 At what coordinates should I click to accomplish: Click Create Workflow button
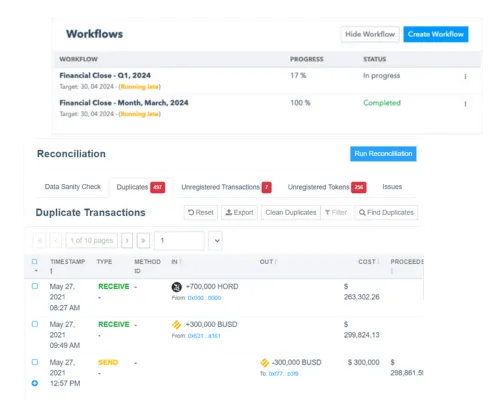coord(436,34)
